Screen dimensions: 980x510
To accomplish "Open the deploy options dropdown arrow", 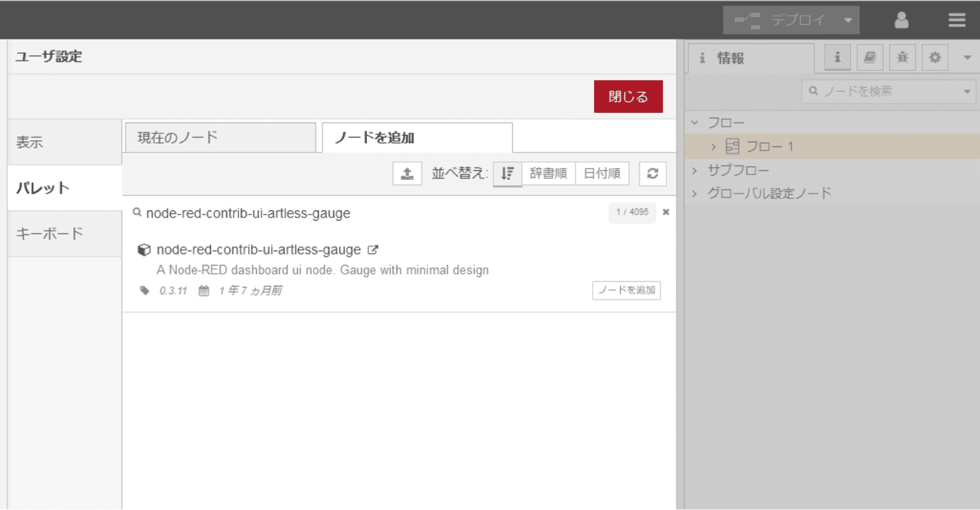I will 848,20.
